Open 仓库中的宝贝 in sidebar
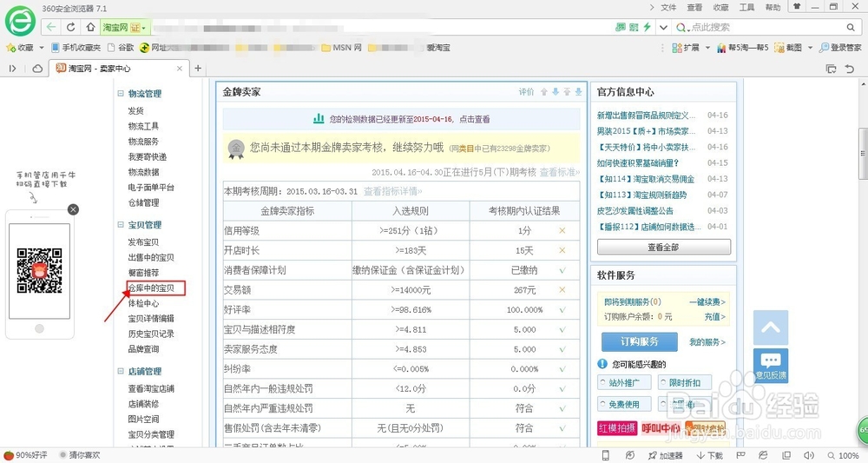 (x=151, y=288)
